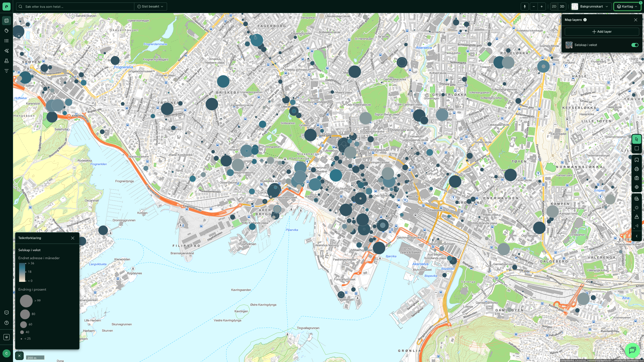Close the Map layers panel

tap(636, 20)
